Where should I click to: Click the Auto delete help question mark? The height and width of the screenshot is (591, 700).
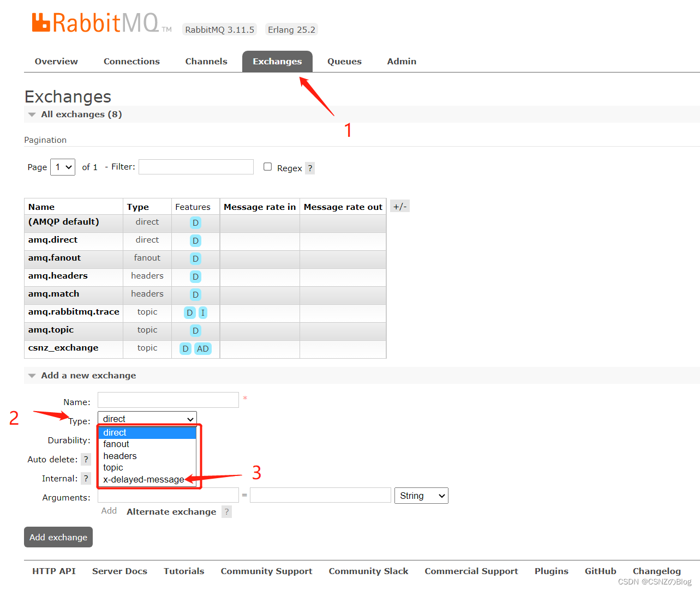tap(86, 459)
